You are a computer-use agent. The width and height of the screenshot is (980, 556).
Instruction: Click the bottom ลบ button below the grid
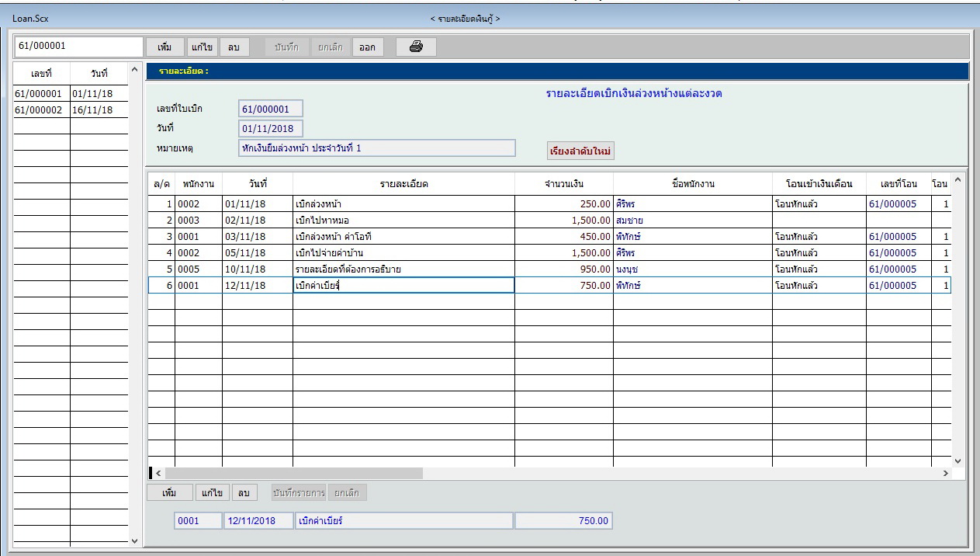point(244,493)
